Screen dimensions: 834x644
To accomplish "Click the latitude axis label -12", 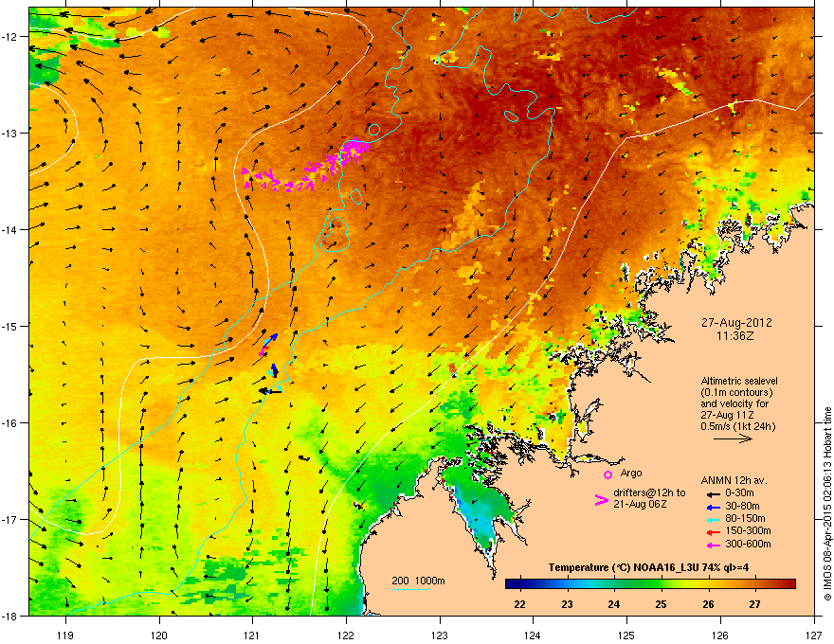I will pyautogui.click(x=9, y=36).
